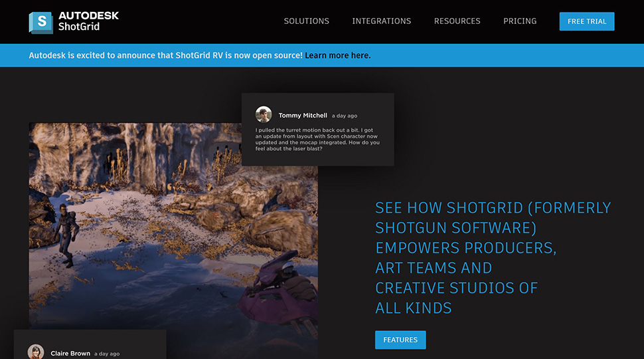The width and height of the screenshot is (644, 359).
Task: Select the Tommy Mitchell name label
Action: pos(303,116)
